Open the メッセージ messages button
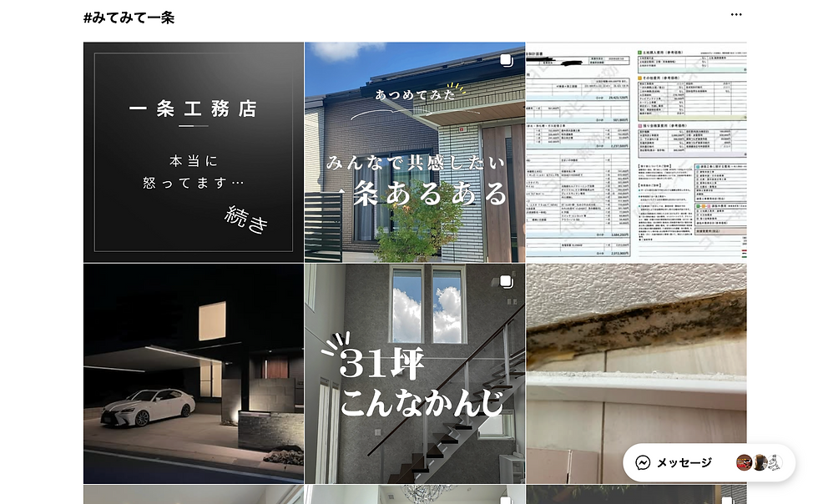818x504 pixels. pos(709,463)
